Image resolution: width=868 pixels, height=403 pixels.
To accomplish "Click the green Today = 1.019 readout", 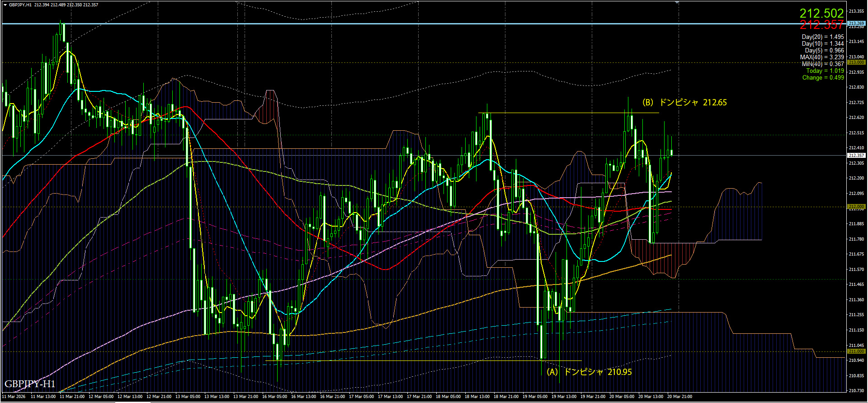I will [825, 71].
